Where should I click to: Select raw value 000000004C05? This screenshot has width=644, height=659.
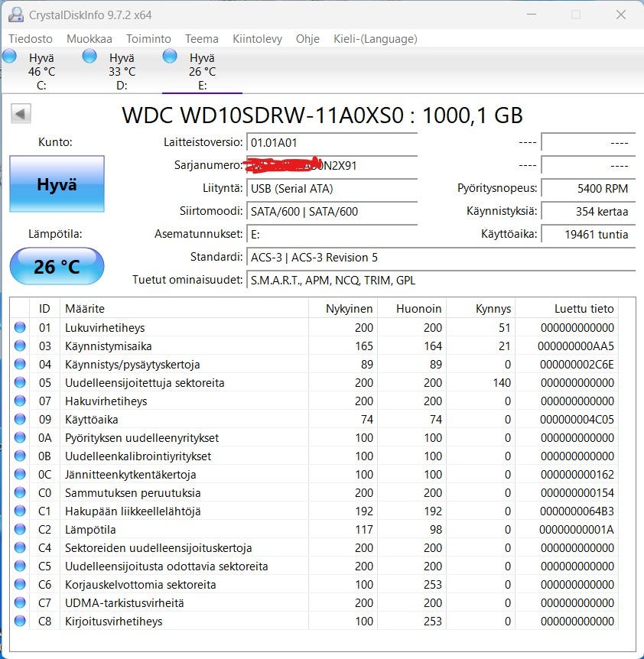577,420
